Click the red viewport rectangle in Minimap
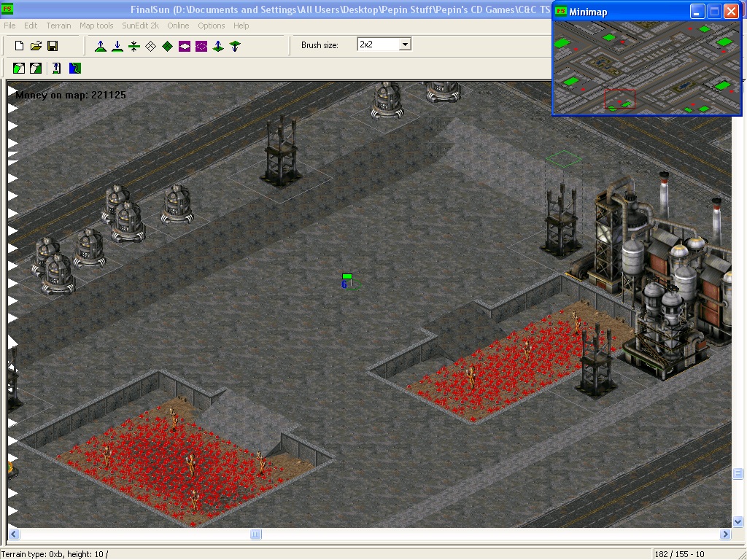Screen dimensions: 747x560 620,99
